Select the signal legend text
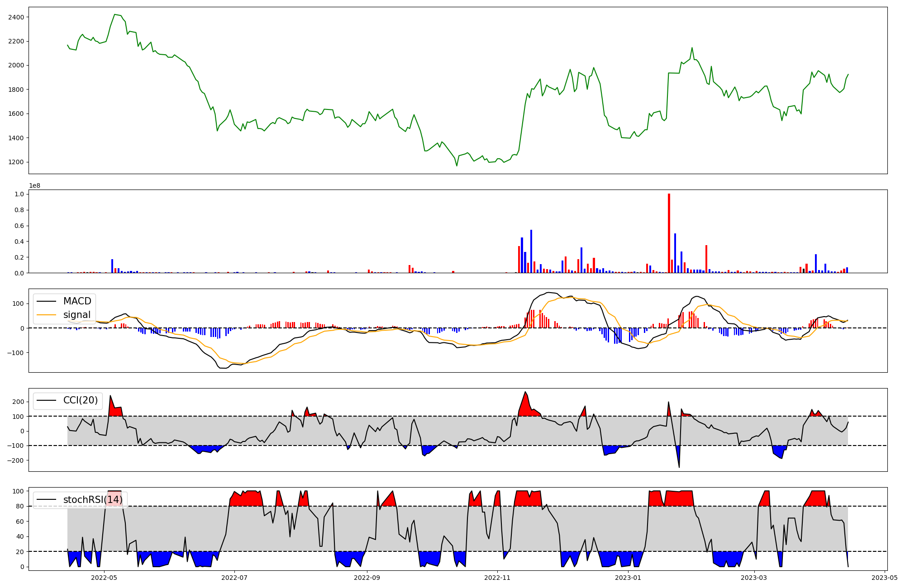 77,315
